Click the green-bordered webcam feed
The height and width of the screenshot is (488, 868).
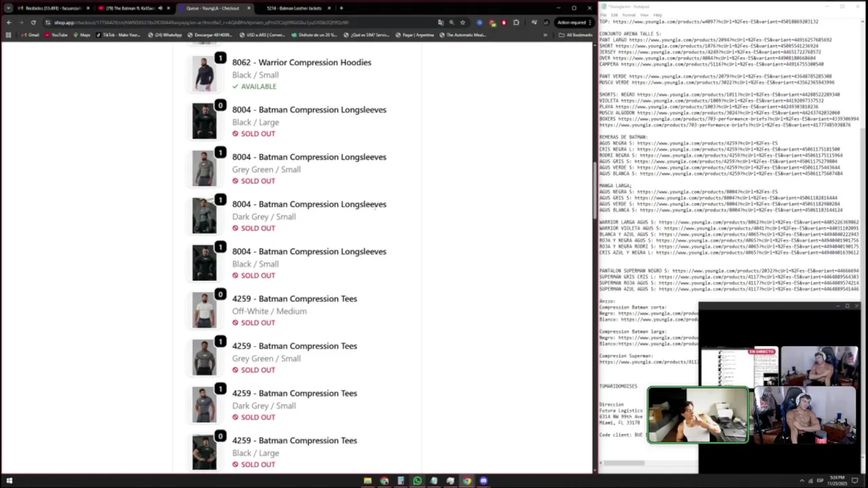point(698,415)
